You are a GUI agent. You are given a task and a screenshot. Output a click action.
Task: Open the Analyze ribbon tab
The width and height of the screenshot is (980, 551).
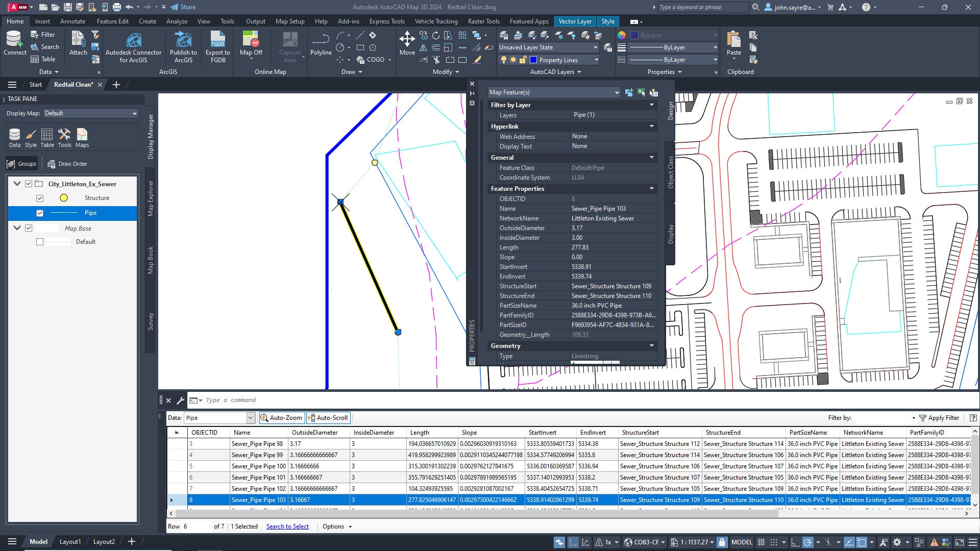tap(177, 21)
